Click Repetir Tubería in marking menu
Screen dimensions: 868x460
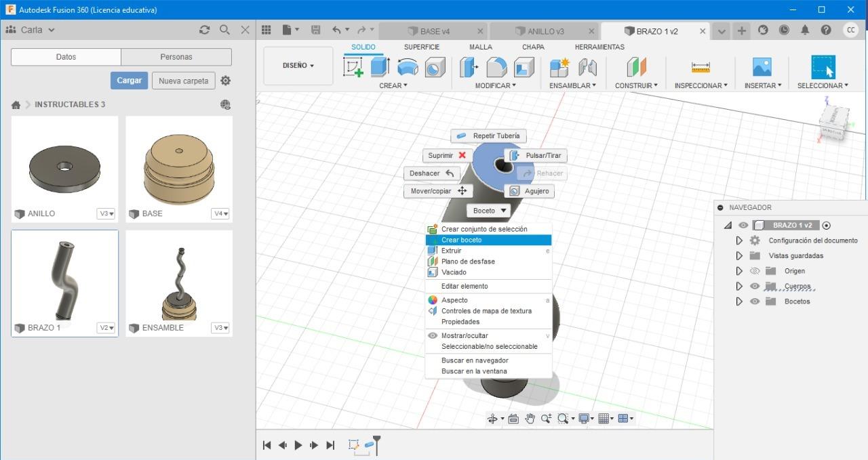[489, 135]
